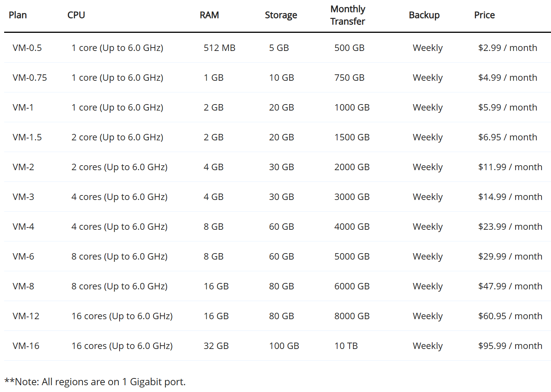Select the VM-4 plan name
551x392 pixels.
pos(23,227)
